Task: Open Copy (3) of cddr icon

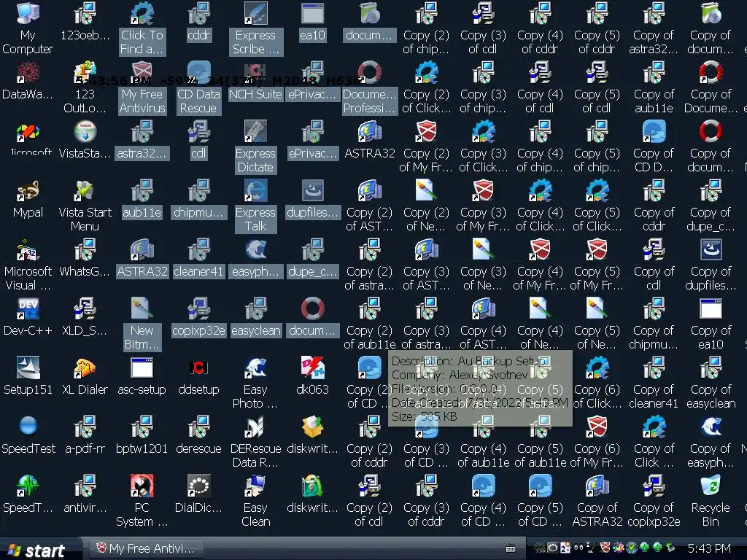Action: (426, 486)
